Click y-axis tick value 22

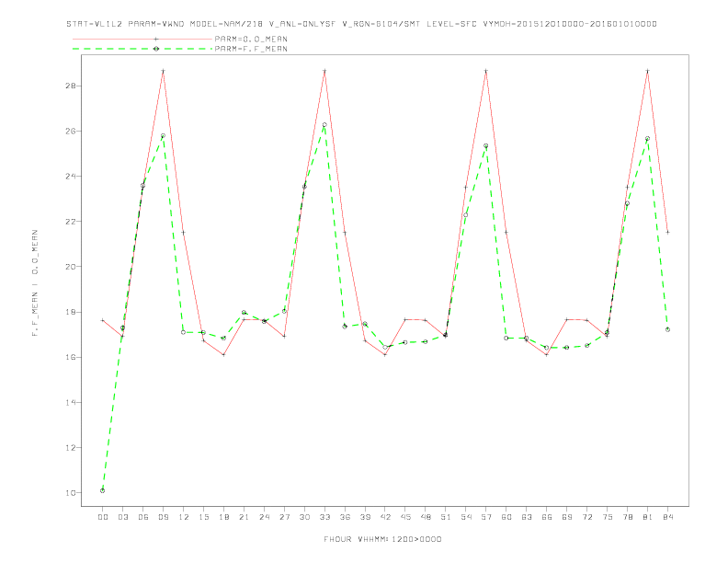72,222
